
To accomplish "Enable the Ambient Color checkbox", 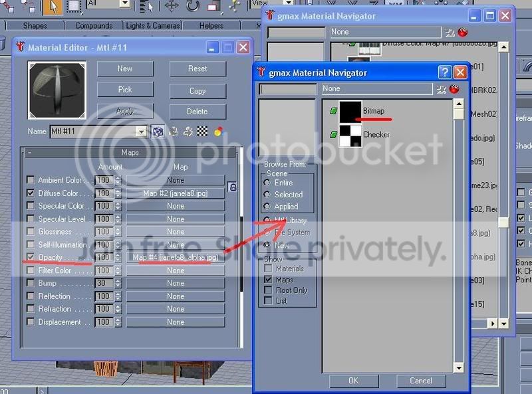I will (x=31, y=179).
